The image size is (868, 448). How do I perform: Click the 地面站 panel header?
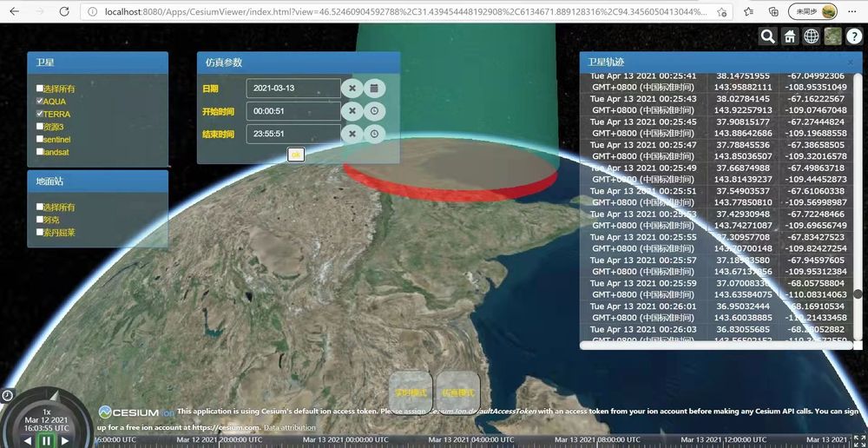click(97, 181)
